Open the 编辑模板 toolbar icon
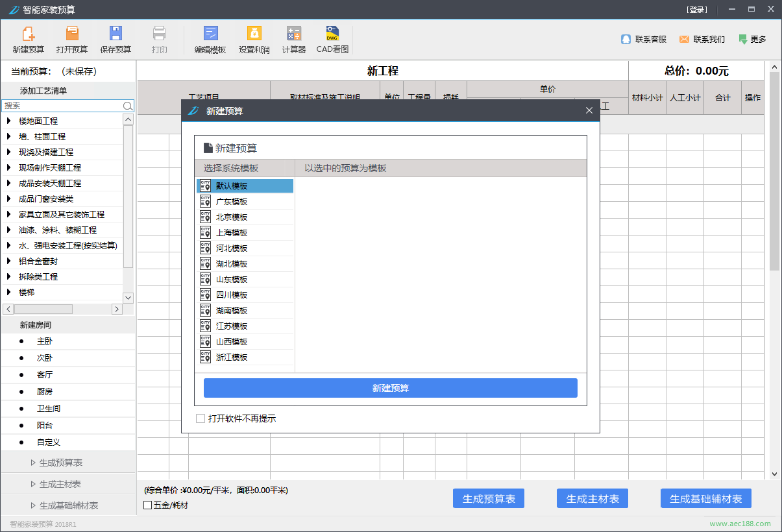The height and width of the screenshot is (532, 782). (x=210, y=34)
